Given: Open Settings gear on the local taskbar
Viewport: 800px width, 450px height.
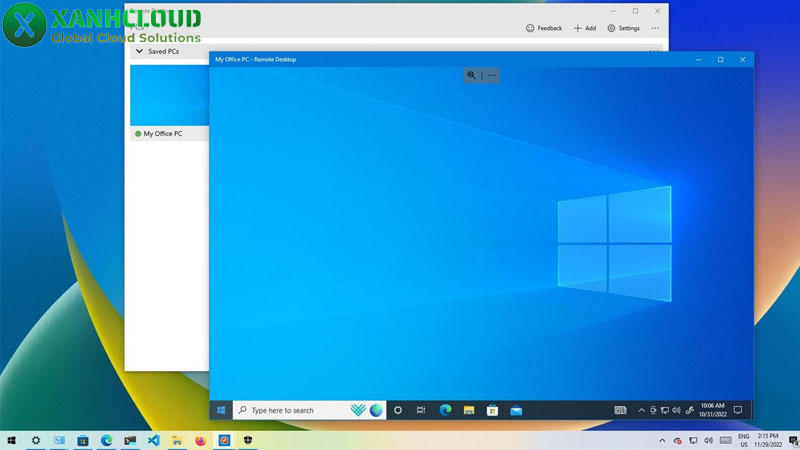Looking at the screenshot, I should [x=36, y=440].
